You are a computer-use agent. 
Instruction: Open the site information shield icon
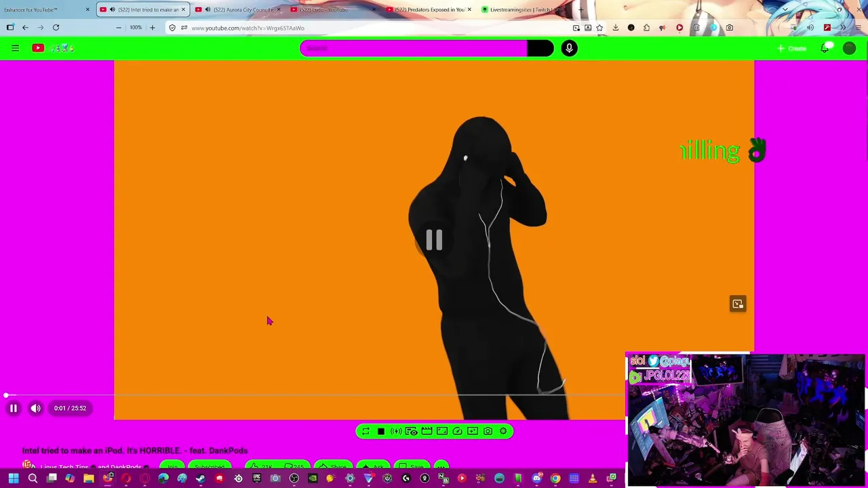[172, 28]
